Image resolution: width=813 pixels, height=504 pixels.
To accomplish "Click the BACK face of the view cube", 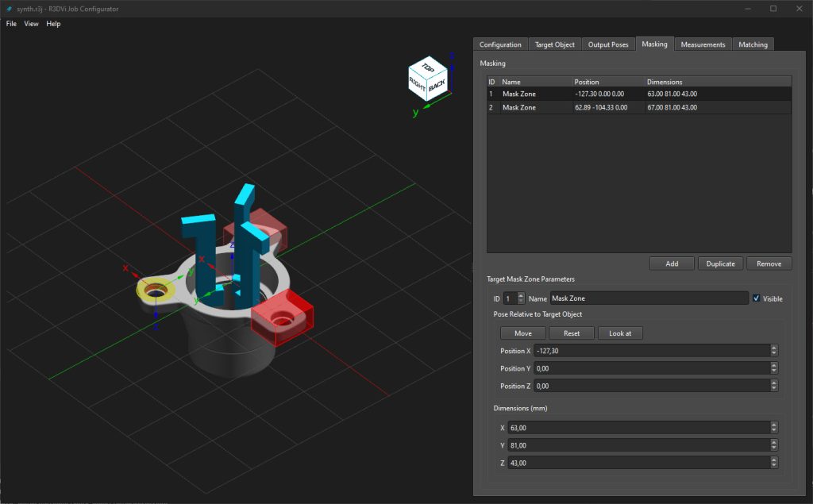I will [437, 86].
